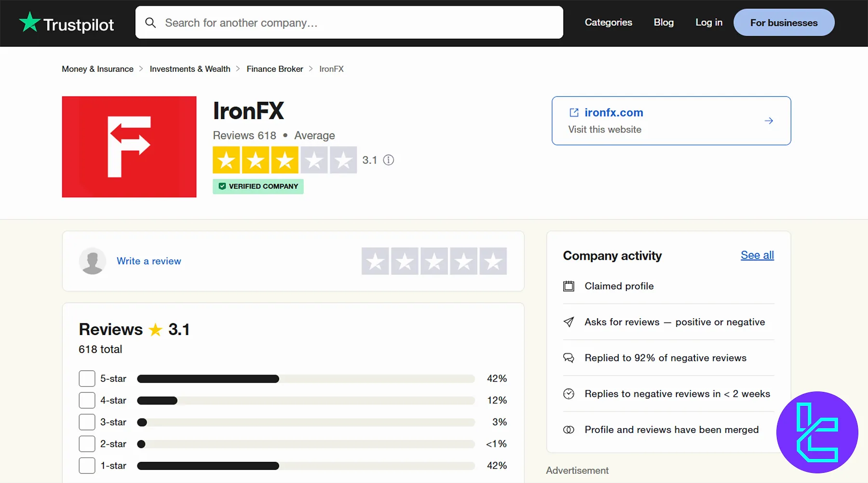Focus the Search for another company field
Screen dimensions: 868x483
point(357,23)
